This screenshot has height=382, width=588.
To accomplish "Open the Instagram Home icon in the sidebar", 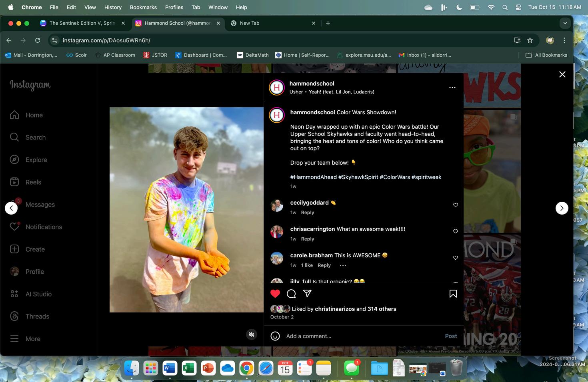I will tap(14, 115).
